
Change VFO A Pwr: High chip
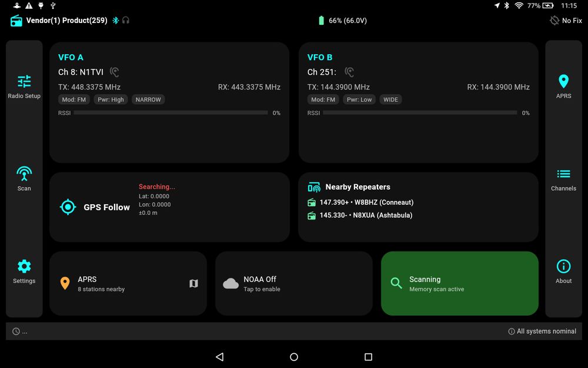(x=111, y=100)
